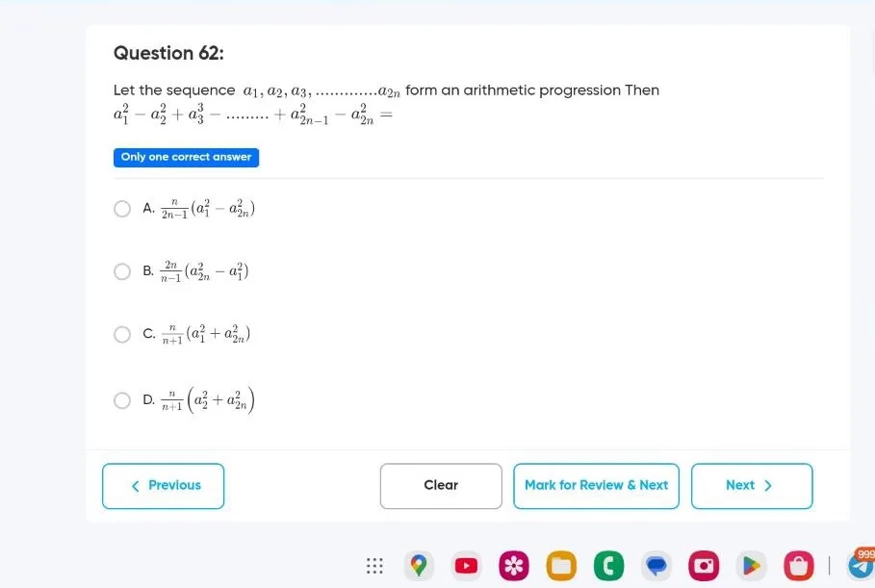Open the Google Play Store

pyautogui.click(x=751, y=566)
